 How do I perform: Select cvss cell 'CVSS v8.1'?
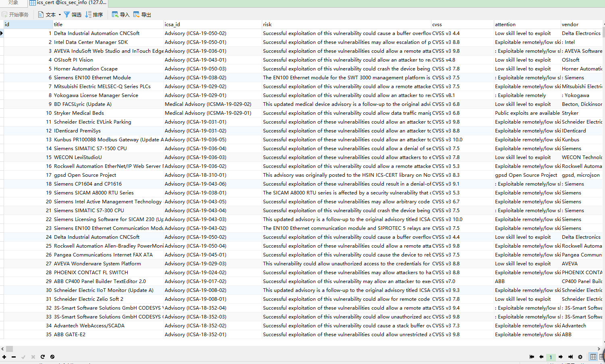pos(462,95)
